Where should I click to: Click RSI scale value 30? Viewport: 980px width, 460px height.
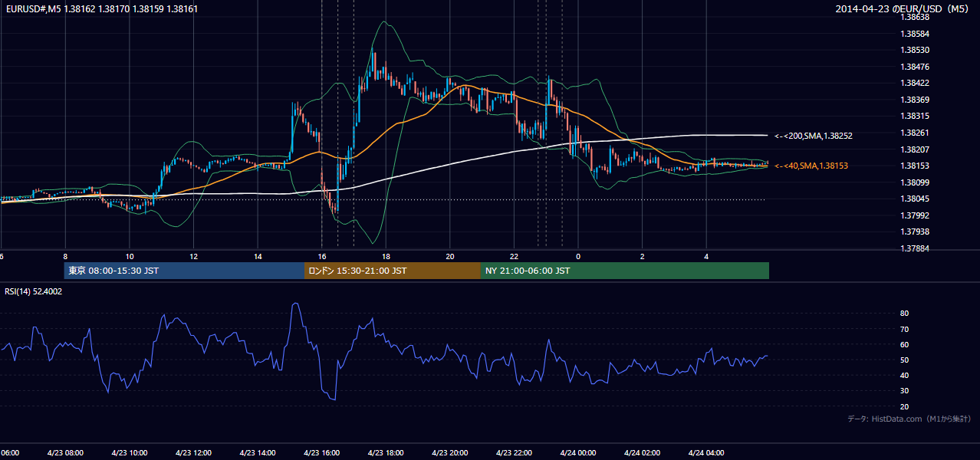(x=904, y=391)
